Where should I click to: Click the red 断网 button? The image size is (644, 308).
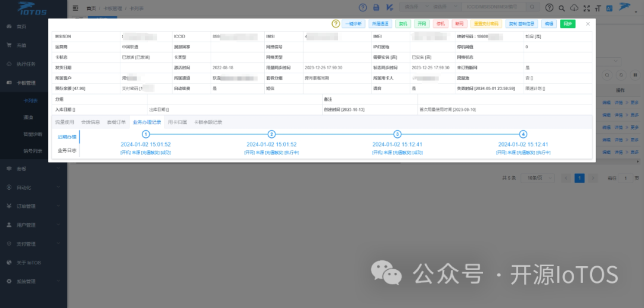[x=460, y=24]
